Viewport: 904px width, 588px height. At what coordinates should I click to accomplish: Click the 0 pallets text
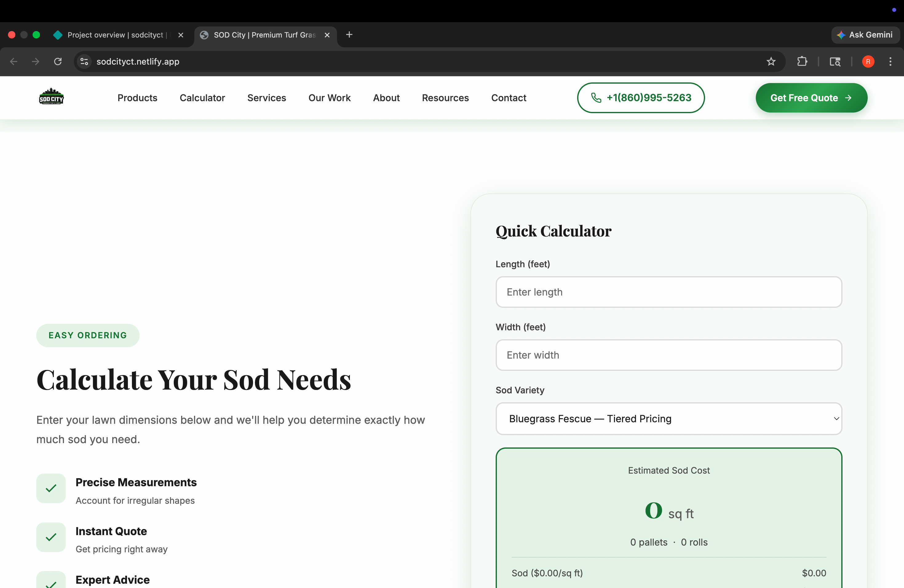point(648,542)
